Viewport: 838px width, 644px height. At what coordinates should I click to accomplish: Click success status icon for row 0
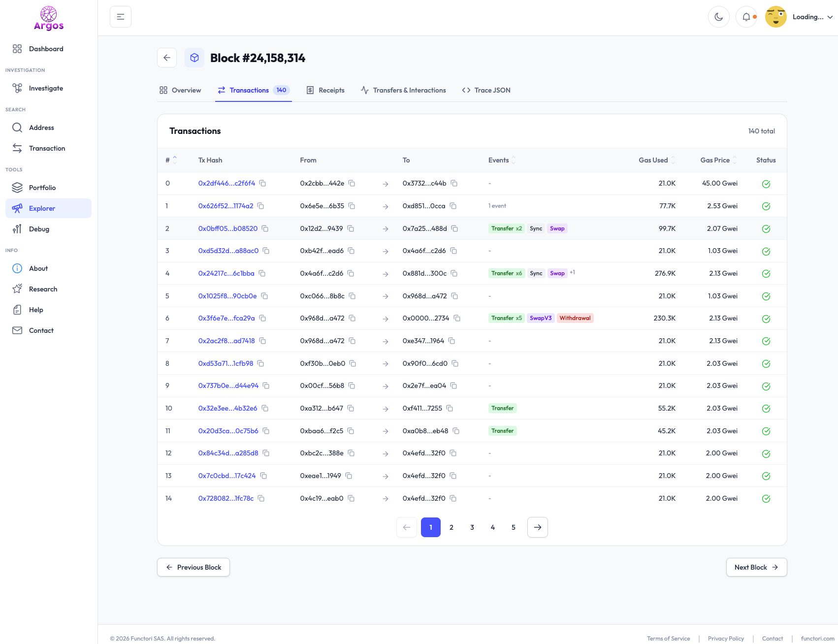point(766,184)
